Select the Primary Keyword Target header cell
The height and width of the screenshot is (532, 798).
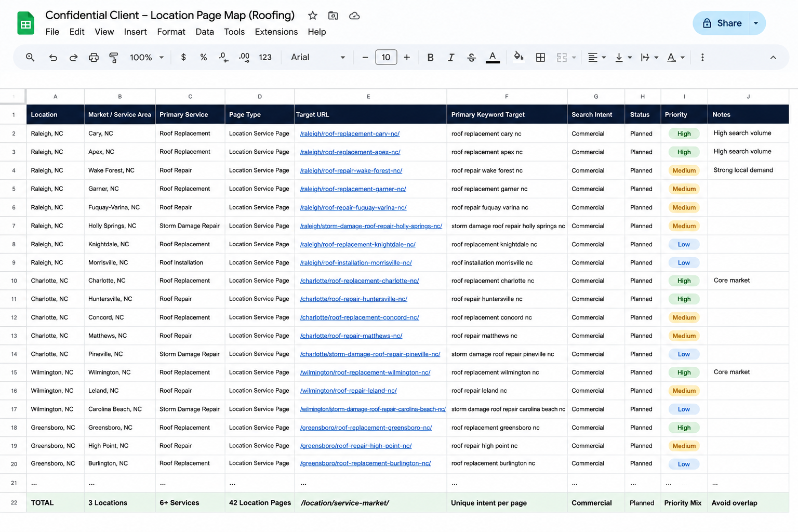coord(507,114)
